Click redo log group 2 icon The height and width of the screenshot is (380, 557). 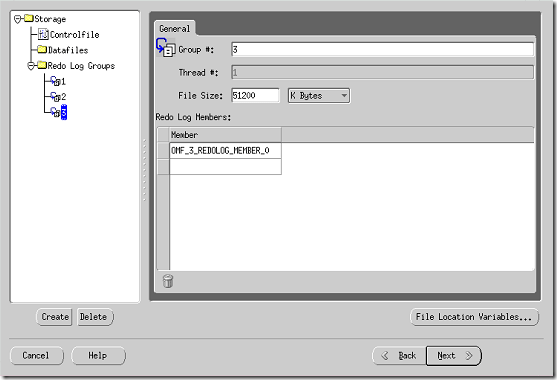point(55,97)
